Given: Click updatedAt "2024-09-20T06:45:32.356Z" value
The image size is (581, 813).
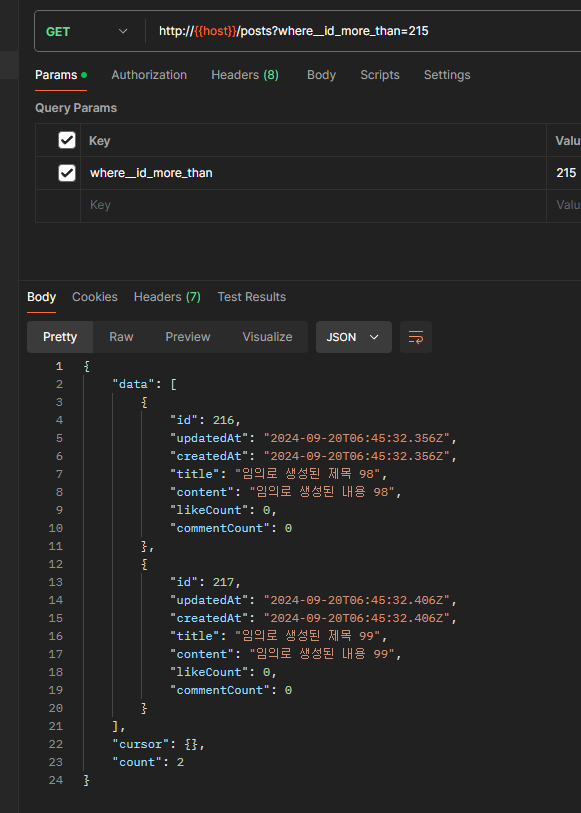Looking at the screenshot, I should [357, 438].
